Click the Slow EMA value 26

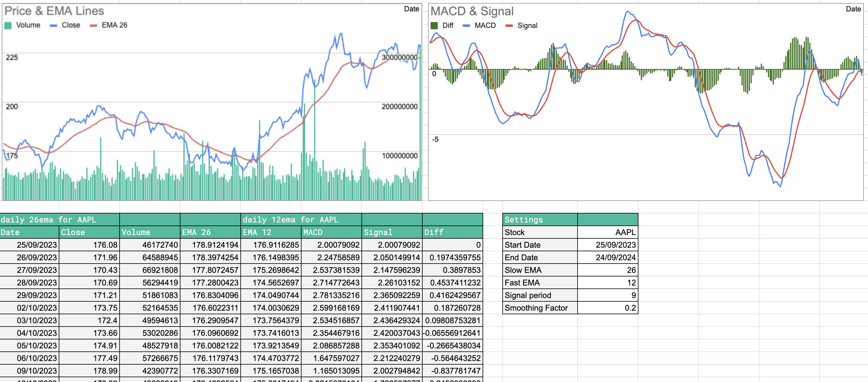click(608, 270)
